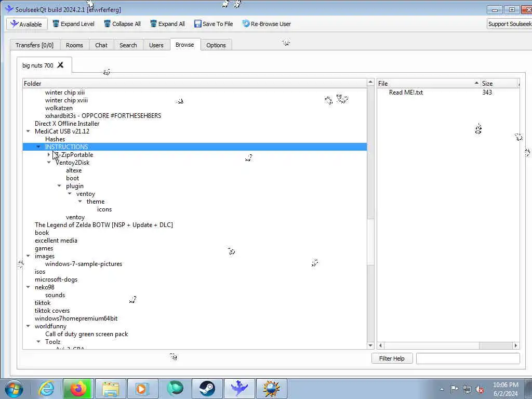This screenshot has height=399, width=532.
Task: Open the Users tab
Action: pos(156,45)
